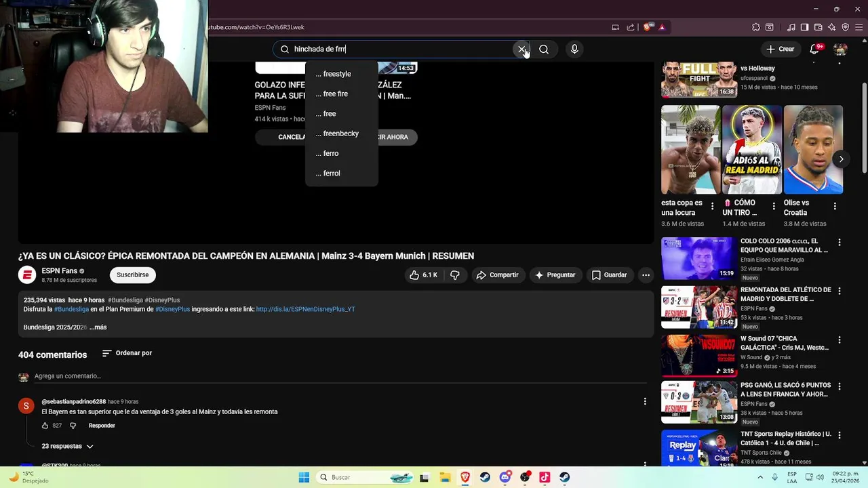Click the Brave Rewards triangle icon
868x488 pixels.
(661, 27)
